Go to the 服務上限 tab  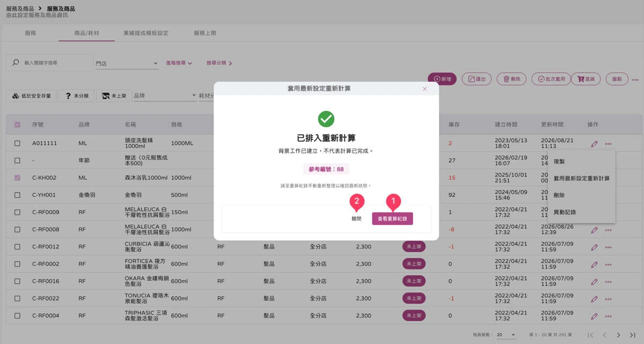point(205,33)
